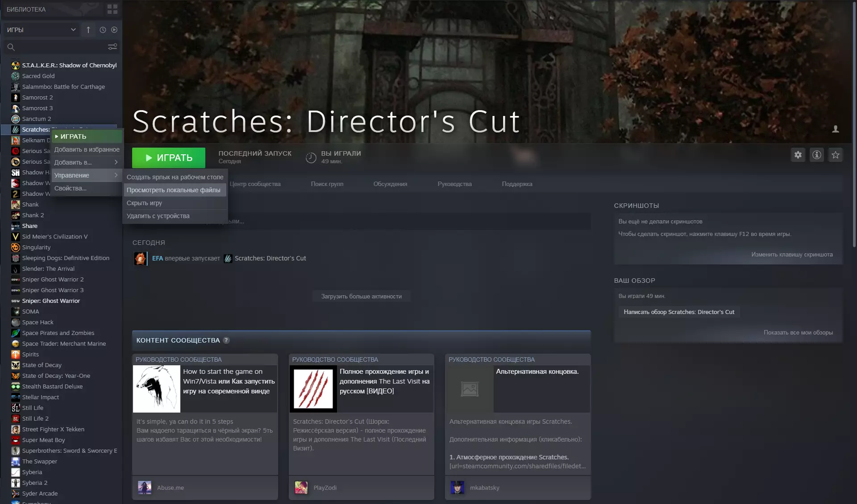
Task: Open the community content help icon
Action: [x=226, y=340]
